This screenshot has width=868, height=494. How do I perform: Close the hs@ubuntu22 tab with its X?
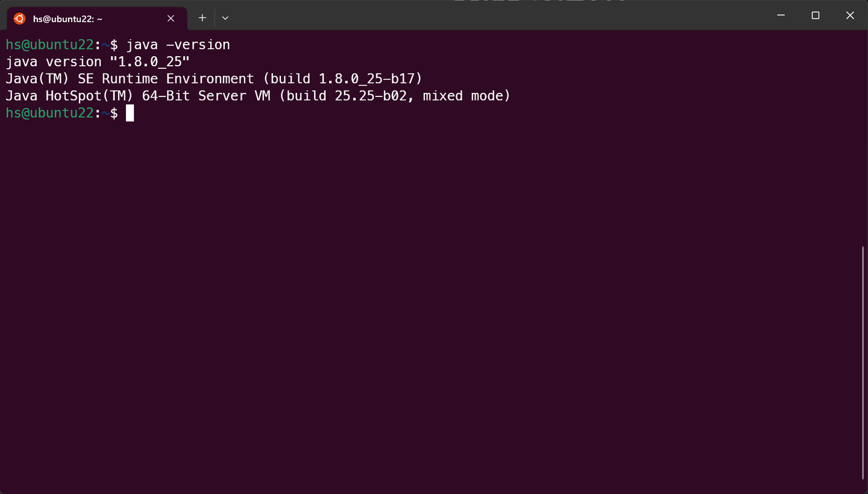171,18
